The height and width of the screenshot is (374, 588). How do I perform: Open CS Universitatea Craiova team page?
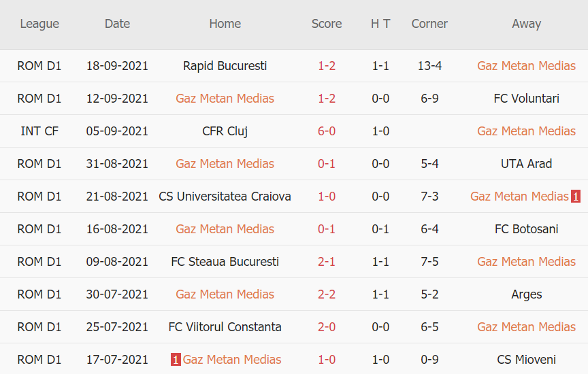[225, 197]
